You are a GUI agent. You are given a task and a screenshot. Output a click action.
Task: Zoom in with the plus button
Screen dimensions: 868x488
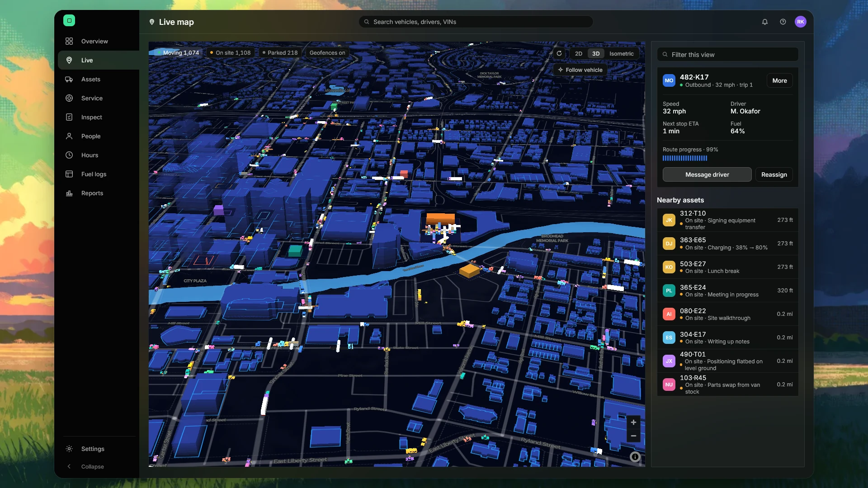coord(633,422)
